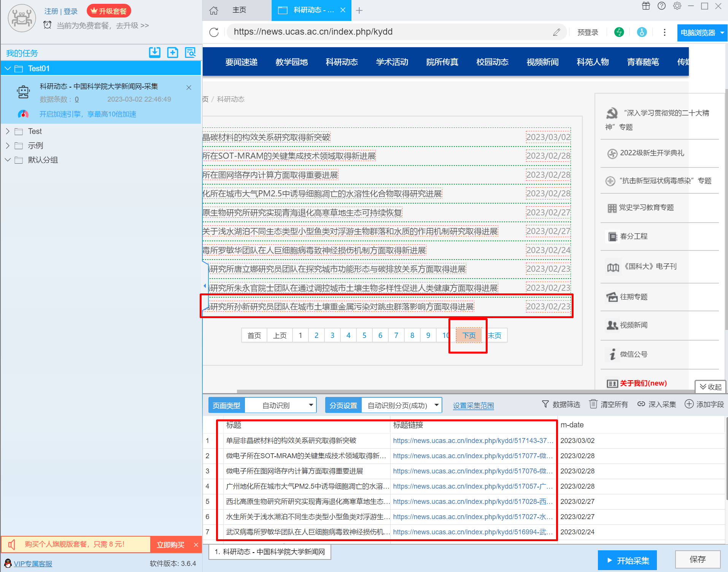728x572 pixels.
Task: Click the 末页 pagination link
Action: pos(494,335)
